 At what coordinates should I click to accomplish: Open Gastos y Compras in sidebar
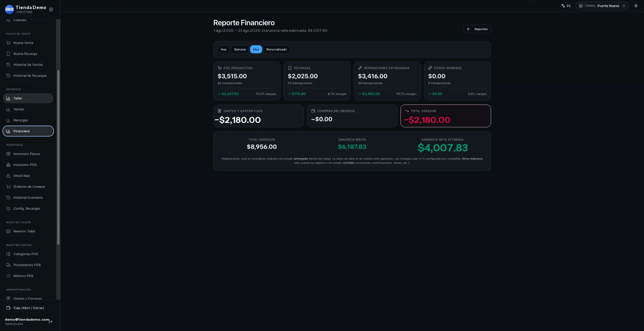(x=28, y=298)
